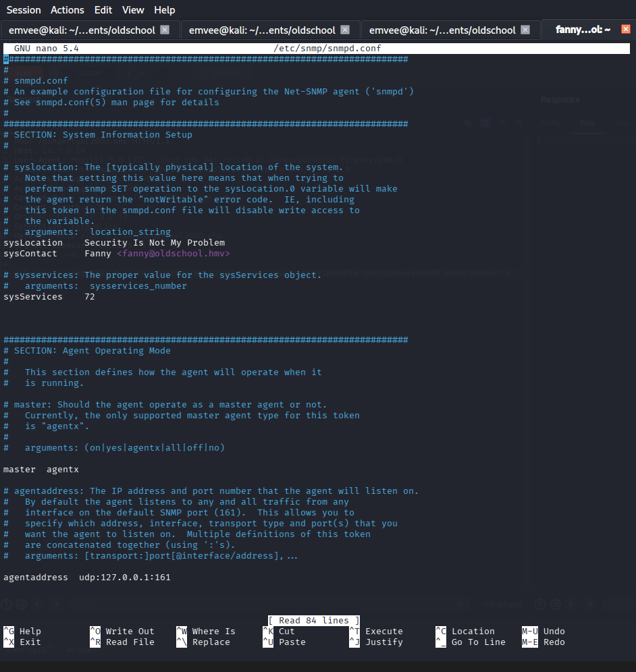
Task: Click the fanny@oldschool.hmv email address
Action: (x=174, y=253)
